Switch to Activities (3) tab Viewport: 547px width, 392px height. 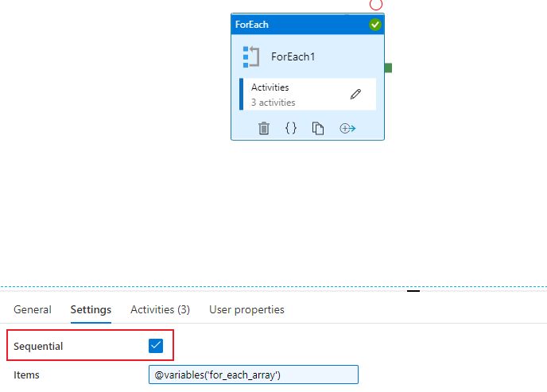point(160,309)
